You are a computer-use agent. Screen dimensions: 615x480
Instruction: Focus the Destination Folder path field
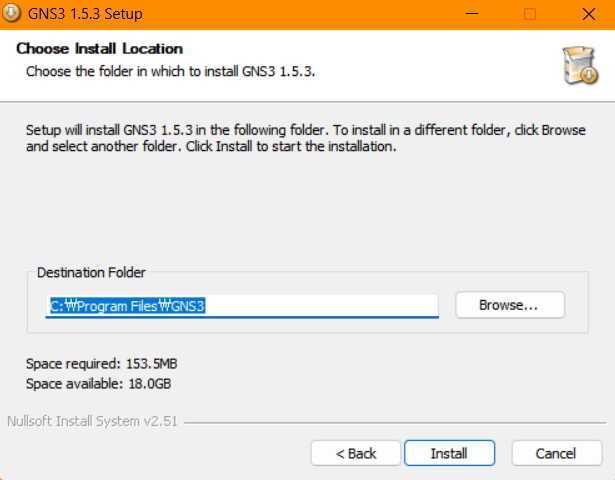[242, 306]
